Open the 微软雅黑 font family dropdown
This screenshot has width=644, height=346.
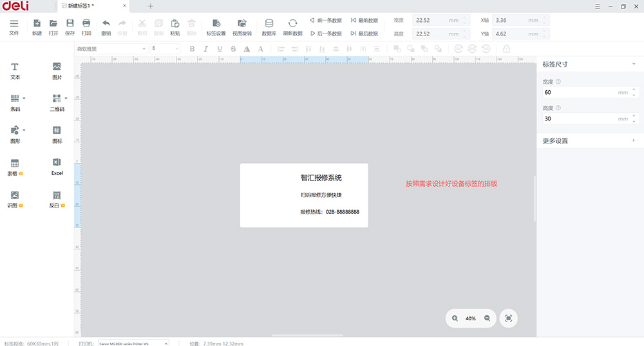[111, 48]
